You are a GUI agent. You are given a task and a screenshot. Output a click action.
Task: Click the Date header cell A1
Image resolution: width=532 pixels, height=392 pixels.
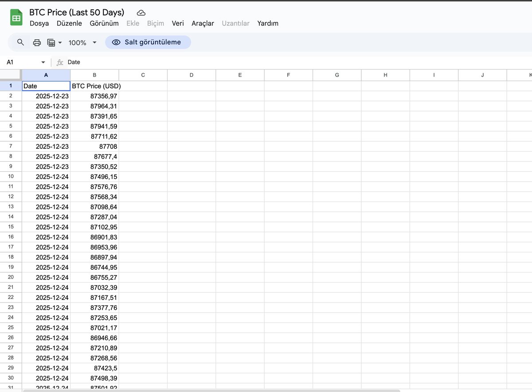(x=46, y=86)
